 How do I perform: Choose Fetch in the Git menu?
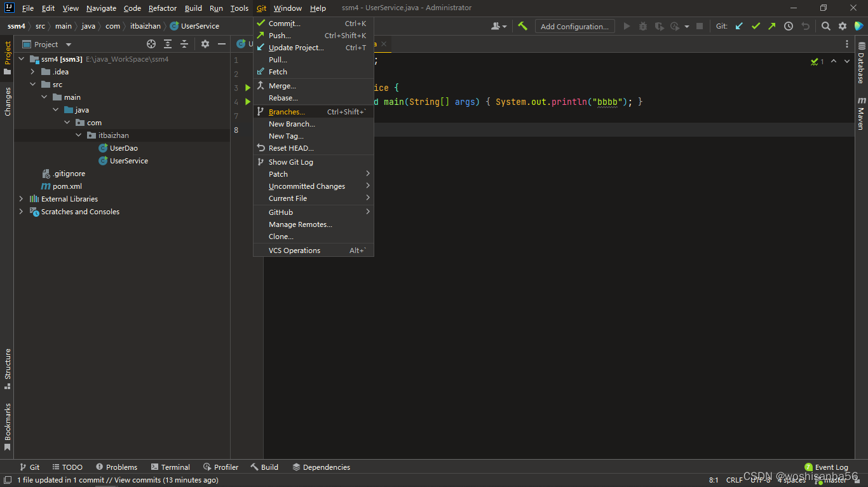(x=313, y=72)
